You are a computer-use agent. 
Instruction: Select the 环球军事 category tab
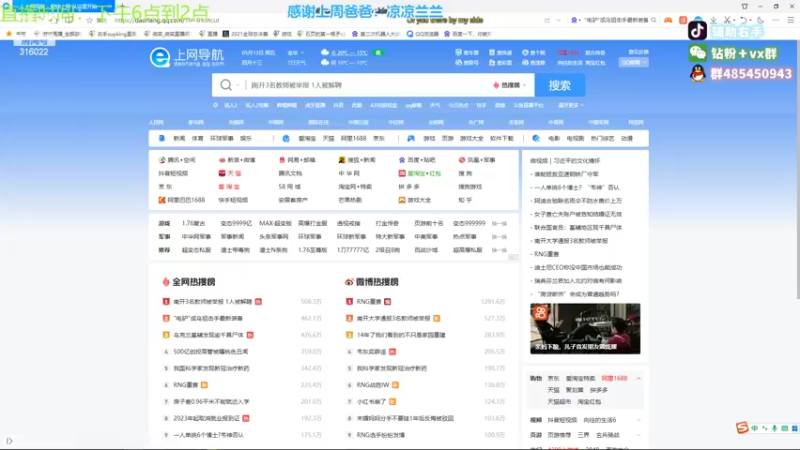[x=221, y=138]
